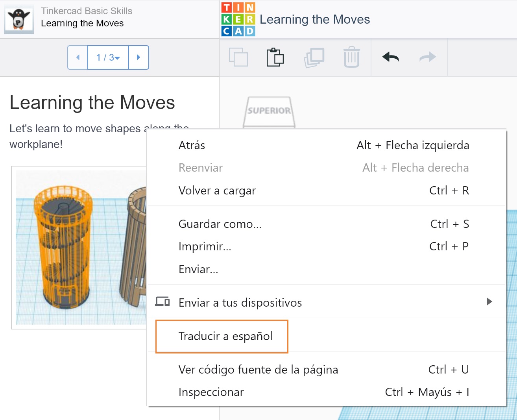The height and width of the screenshot is (420, 517).
Task: Undo the last action with arrow icon
Action: [x=391, y=57]
